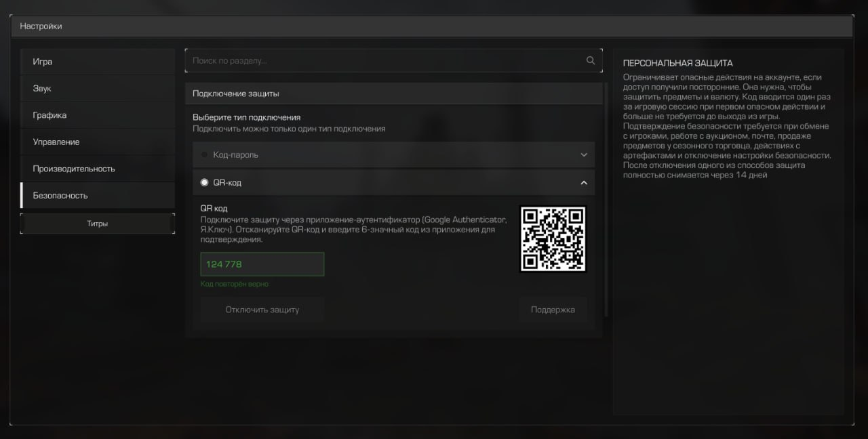This screenshot has width=868, height=439.
Task: Click the QR code image
Action: click(x=553, y=239)
